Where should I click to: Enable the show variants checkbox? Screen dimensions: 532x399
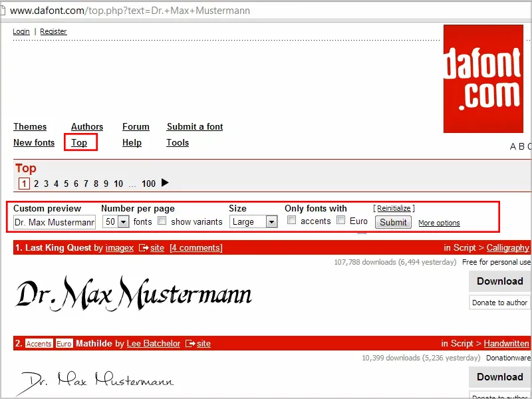tap(162, 221)
